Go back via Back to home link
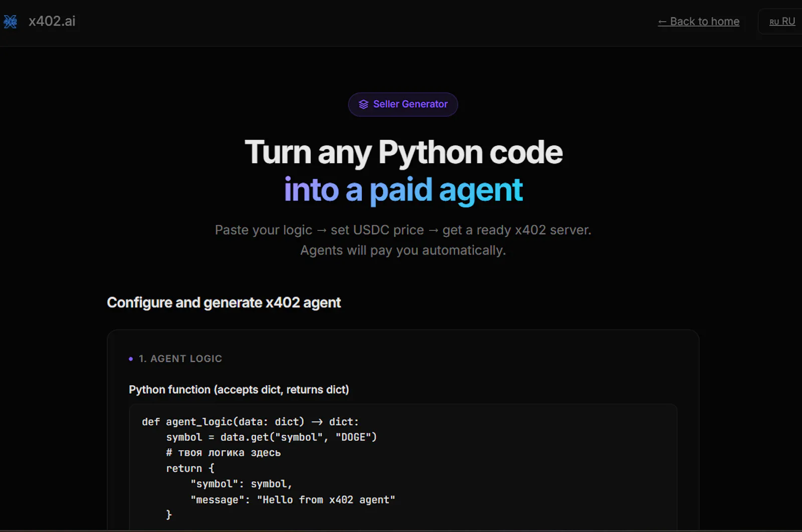The width and height of the screenshot is (802, 532). 698,22
